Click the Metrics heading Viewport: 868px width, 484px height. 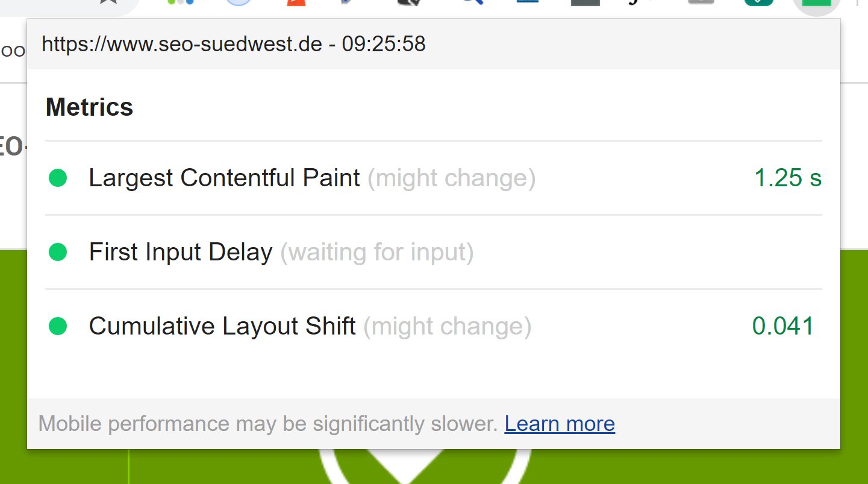89,107
